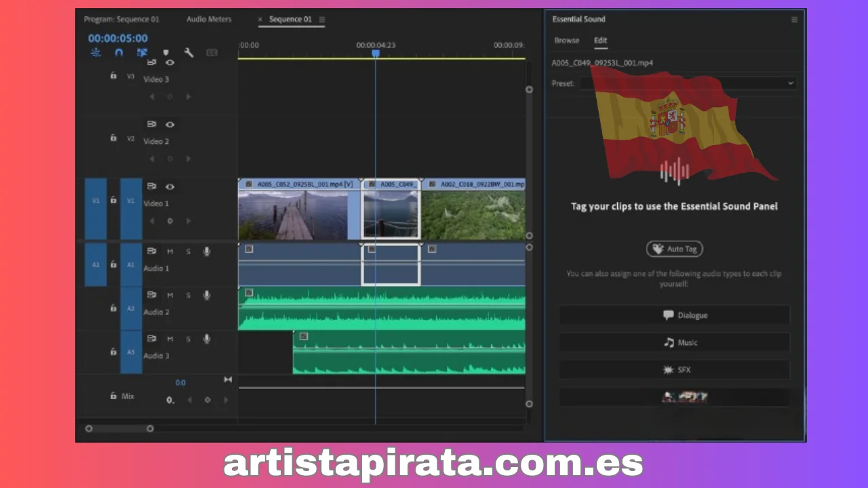Click voice-over record microphone on Audio 1
Viewport: 868px width, 488px height.
pos(207,251)
